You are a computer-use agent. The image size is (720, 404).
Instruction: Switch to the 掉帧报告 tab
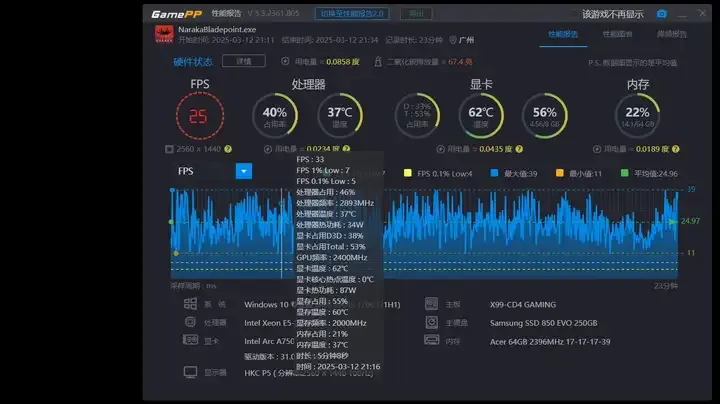[x=672, y=34]
